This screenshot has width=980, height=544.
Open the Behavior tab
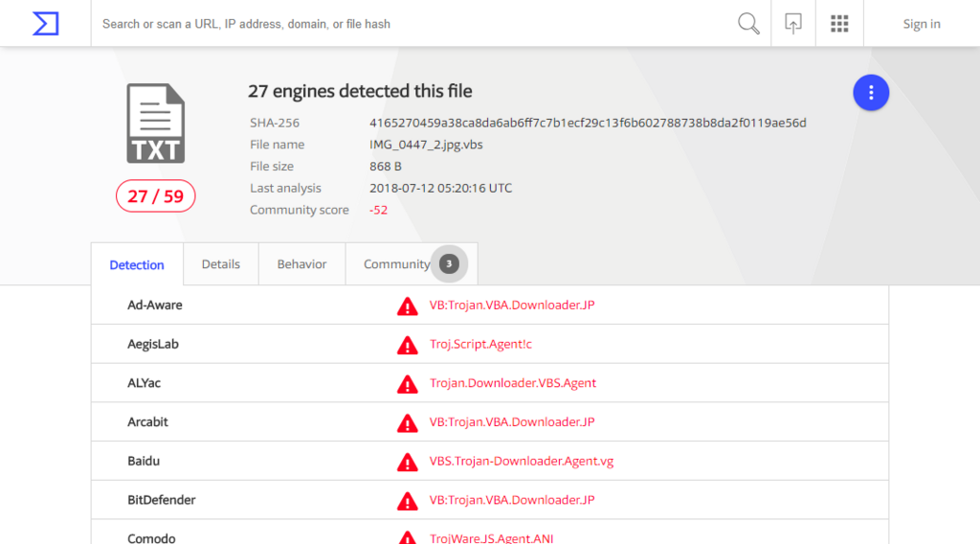[301, 264]
